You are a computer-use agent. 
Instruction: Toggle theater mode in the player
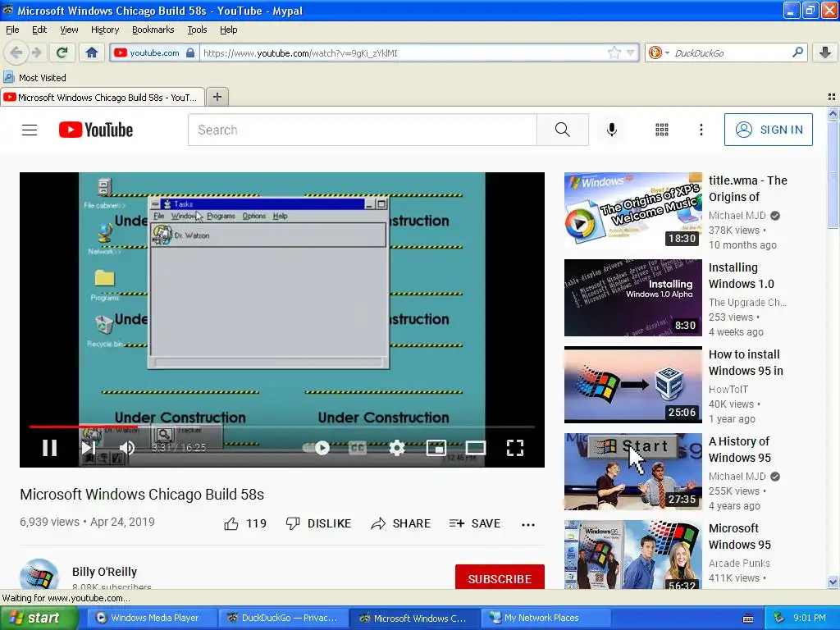(475, 447)
